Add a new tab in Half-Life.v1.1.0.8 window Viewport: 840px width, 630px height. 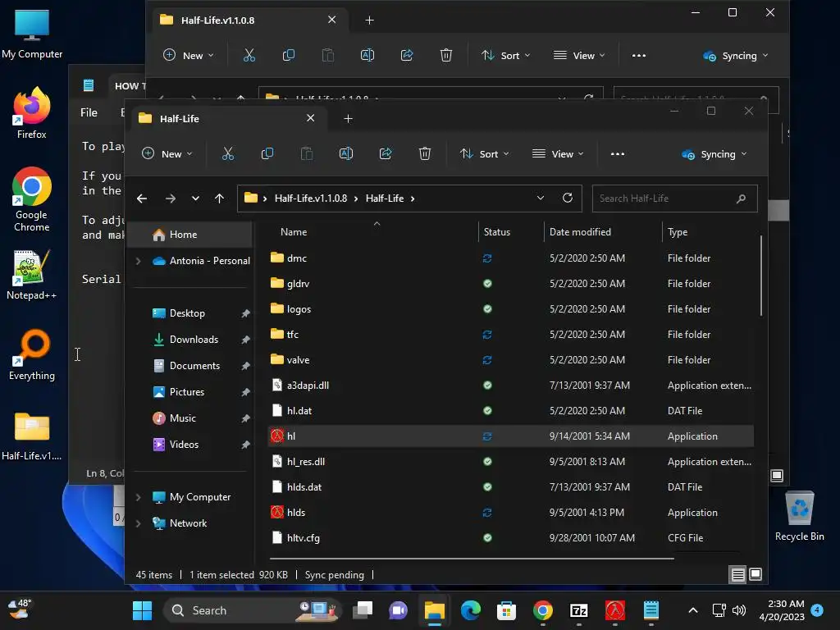tap(370, 20)
